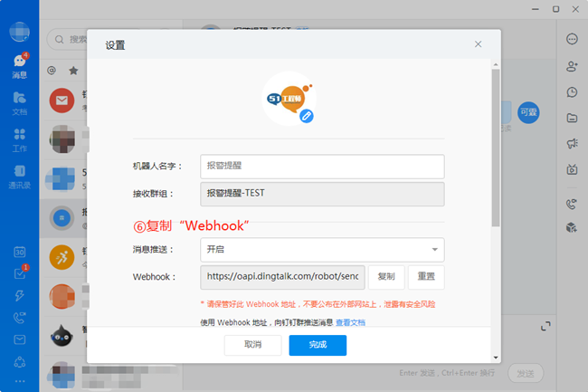Viewport: 588px width, 392px height.
Task: Click the phone call icon in right panel
Action: point(572,204)
